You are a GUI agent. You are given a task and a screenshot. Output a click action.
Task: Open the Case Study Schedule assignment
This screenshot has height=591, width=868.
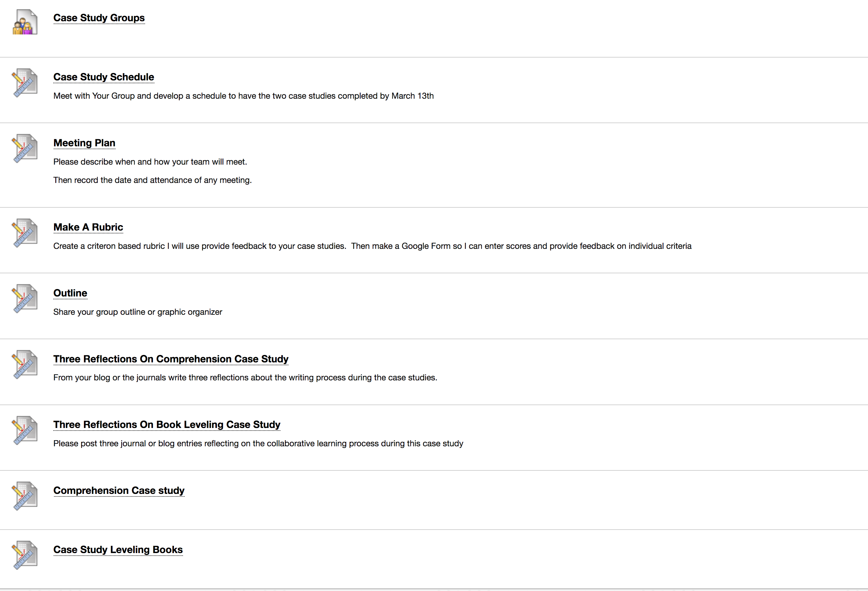[104, 77]
